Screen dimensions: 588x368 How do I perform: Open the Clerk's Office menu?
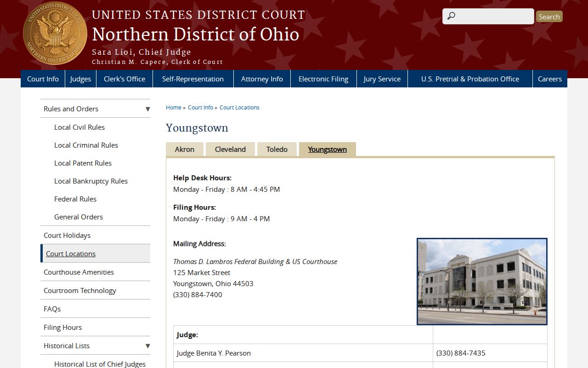(x=124, y=79)
